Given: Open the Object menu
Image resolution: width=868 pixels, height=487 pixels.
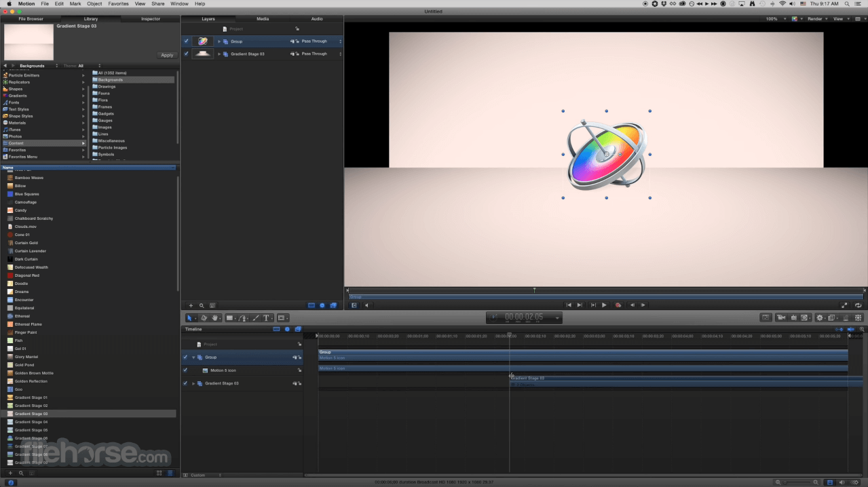Looking at the screenshot, I should (94, 3).
